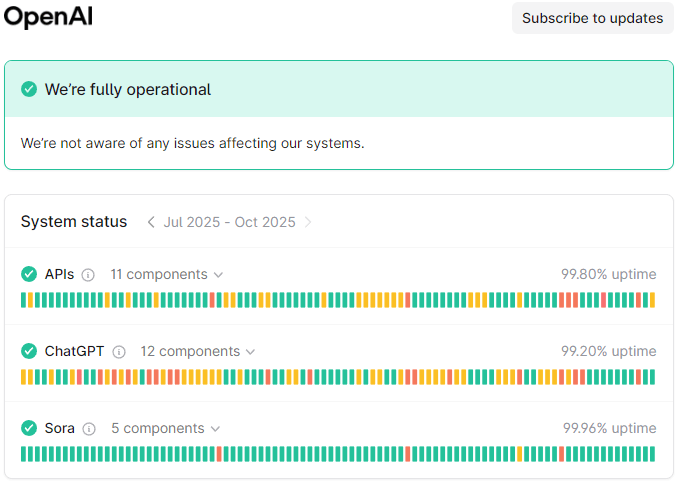The image size is (677, 483).
Task: Go to the previous date range with left chevron
Action: (151, 222)
